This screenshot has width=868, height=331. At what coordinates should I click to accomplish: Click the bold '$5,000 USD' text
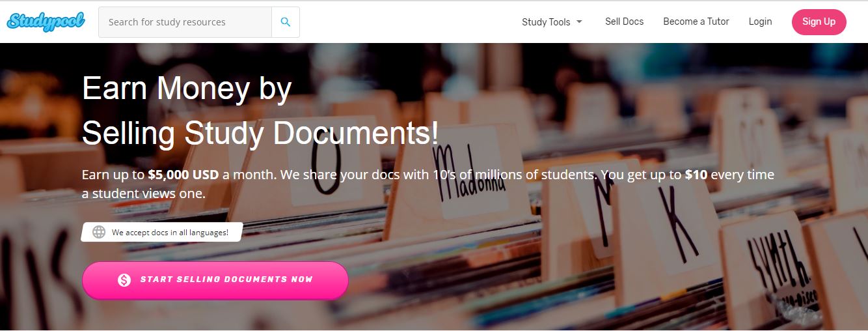183,175
